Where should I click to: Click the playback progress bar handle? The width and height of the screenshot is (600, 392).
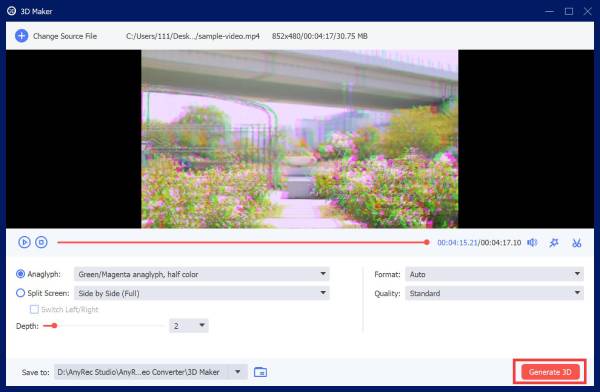click(x=427, y=242)
